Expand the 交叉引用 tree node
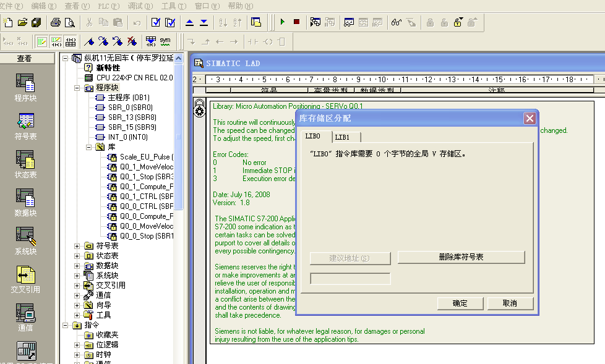The image size is (605, 364). pos(77,286)
